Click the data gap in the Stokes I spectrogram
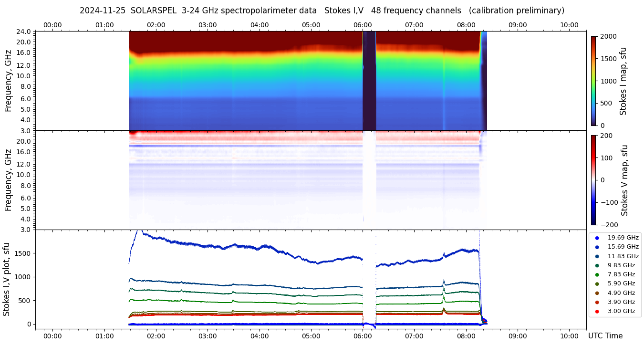This screenshot has width=644, height=346. pos(369,81)
